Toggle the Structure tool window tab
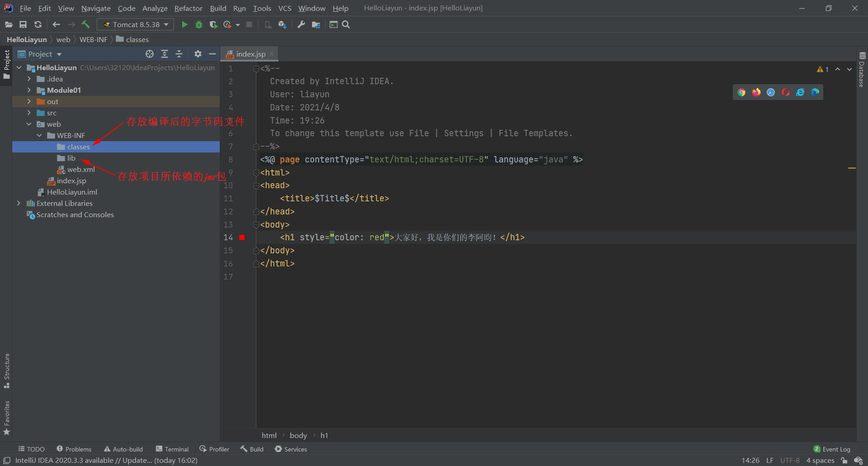The width and height of the screenshot is (868, 466). pos(6,371)
